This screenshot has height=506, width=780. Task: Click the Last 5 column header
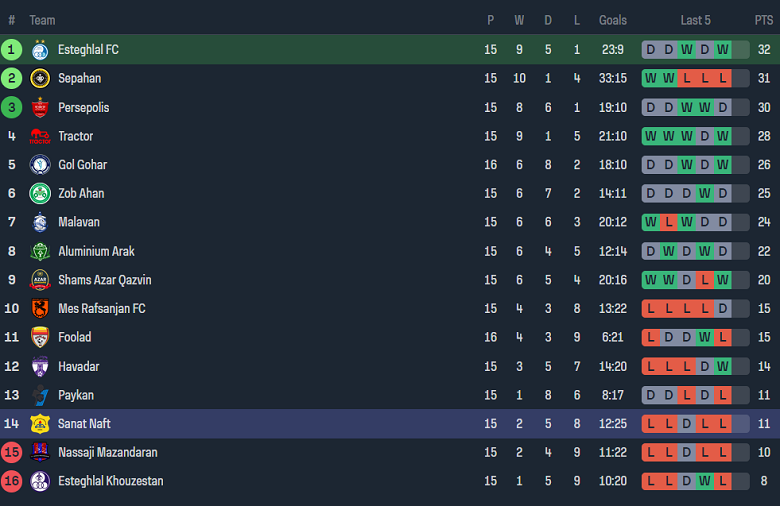click(x=695, y=20)
